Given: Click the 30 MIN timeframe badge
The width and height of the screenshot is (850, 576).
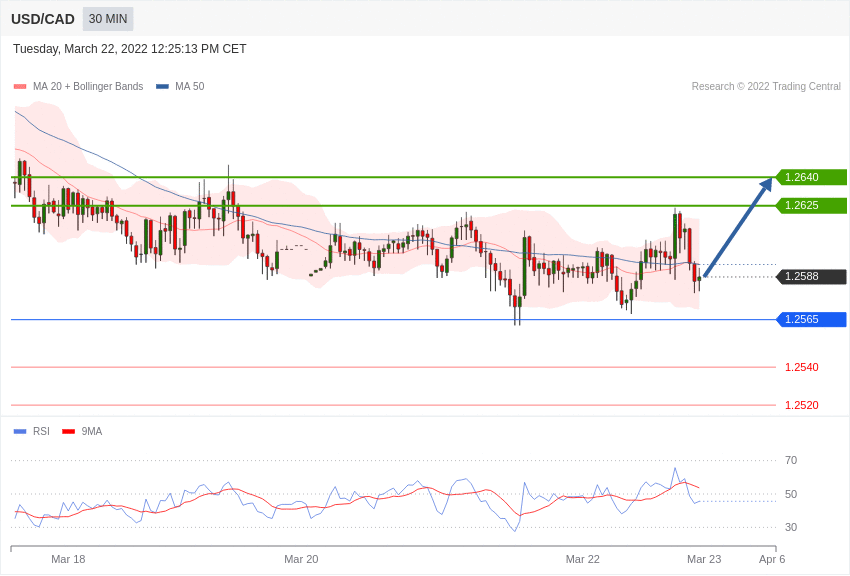Looking at the screenshot, I should point(108,19).
